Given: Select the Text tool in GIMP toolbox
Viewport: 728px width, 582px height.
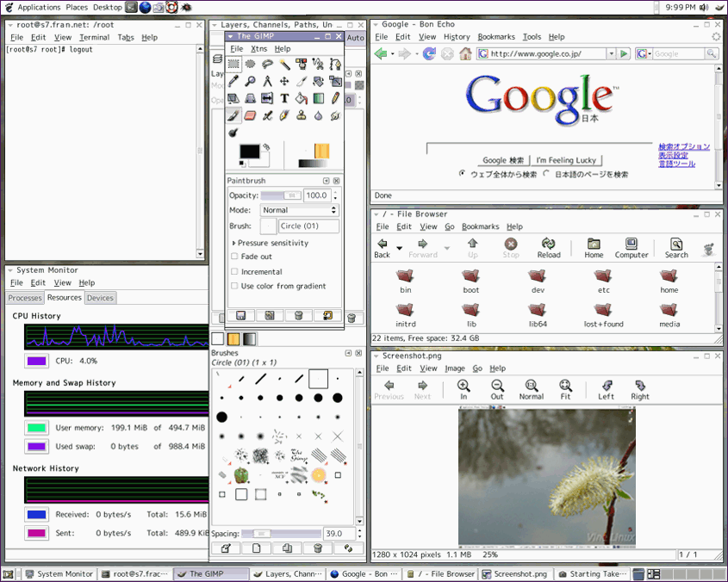Looking at the screenshot, I should tap(284, 98).
